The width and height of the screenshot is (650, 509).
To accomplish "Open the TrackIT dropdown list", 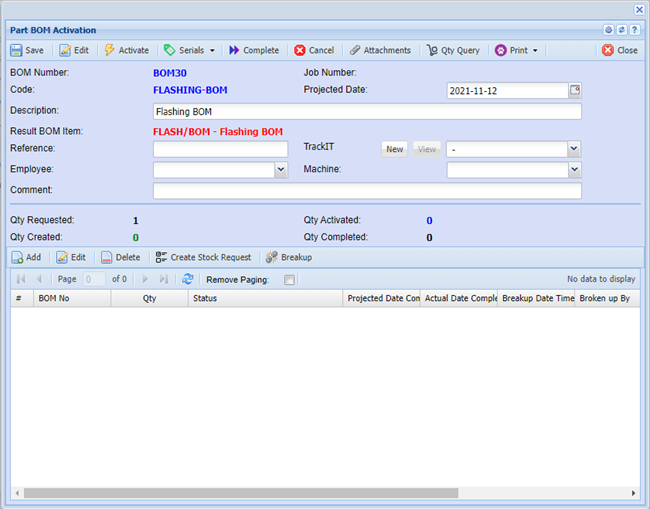I will pyautogui.click(x=574, y=149).
